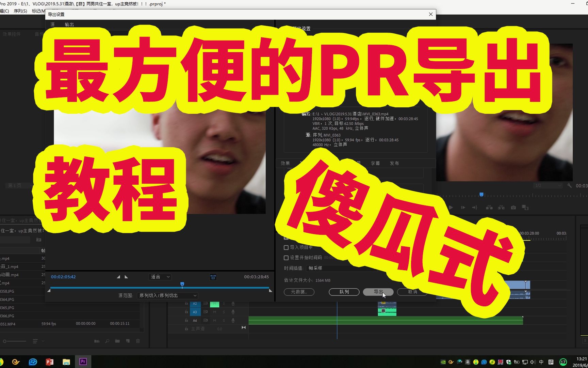Solo the A4 track with S button
Viewport: 588px width, 368px height.
point(224,320)
